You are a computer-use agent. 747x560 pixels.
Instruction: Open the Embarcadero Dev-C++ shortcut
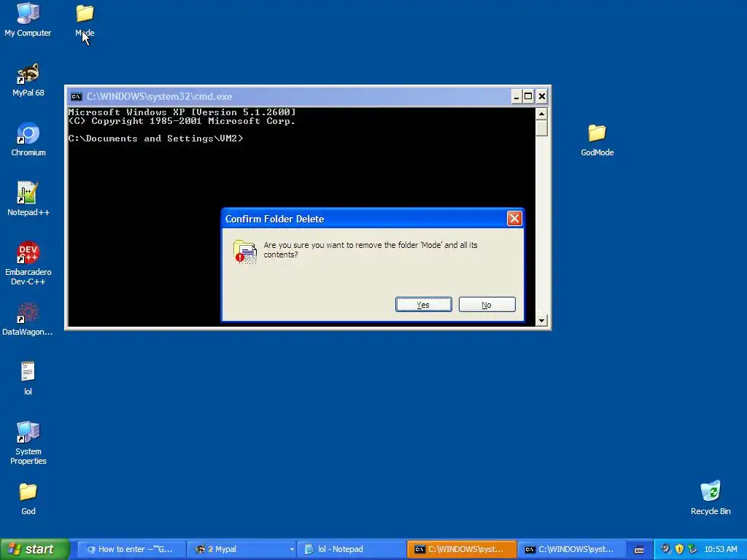point(28,263)
